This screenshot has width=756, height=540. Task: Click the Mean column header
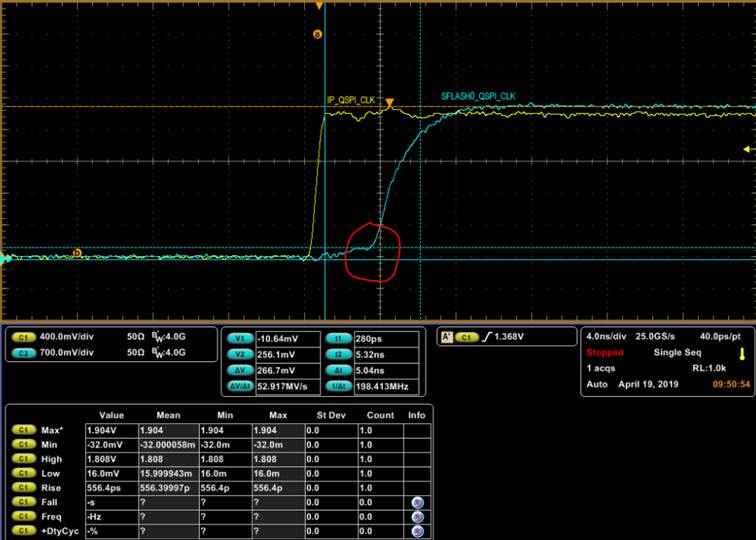[168, 415]
